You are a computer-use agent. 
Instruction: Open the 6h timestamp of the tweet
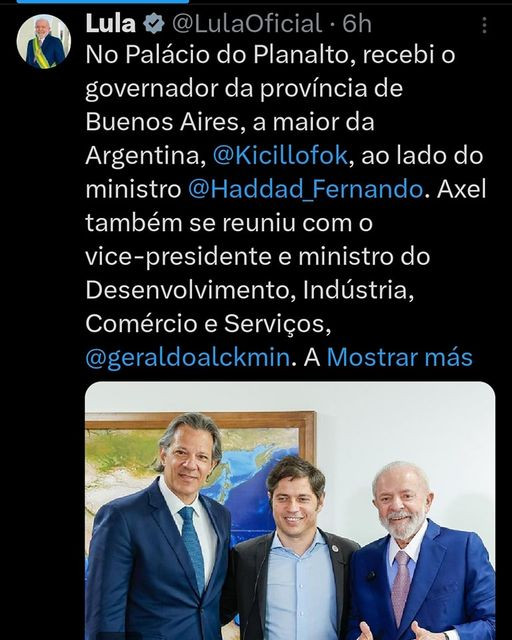(x=357, y=24)
